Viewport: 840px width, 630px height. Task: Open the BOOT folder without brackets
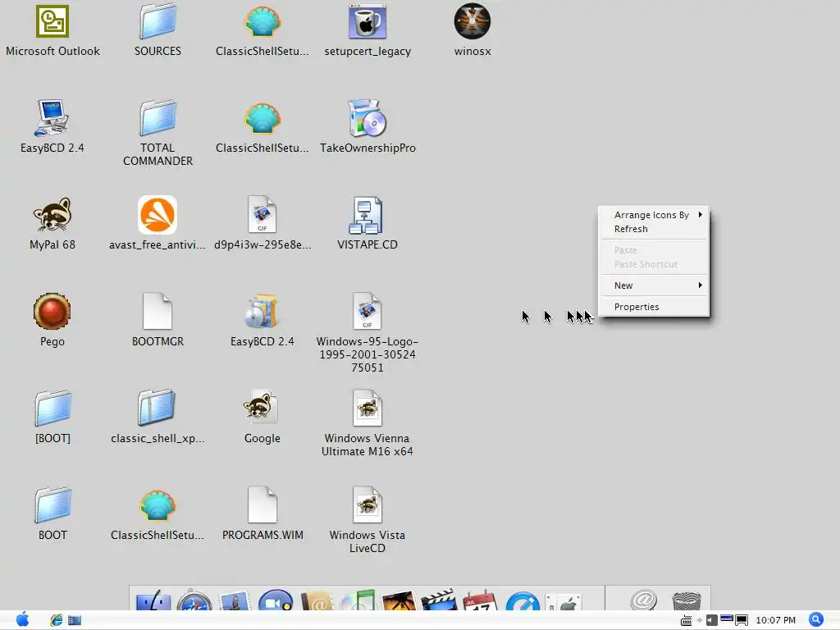click(x=52, y=505)
